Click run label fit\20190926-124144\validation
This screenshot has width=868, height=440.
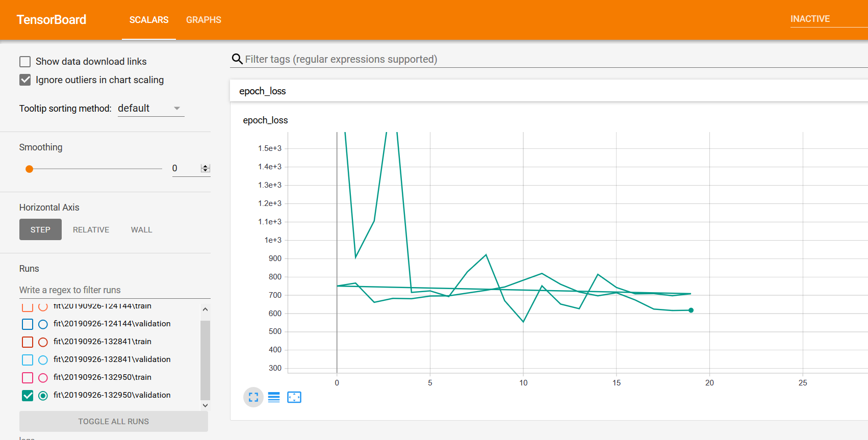coord(112,324)
